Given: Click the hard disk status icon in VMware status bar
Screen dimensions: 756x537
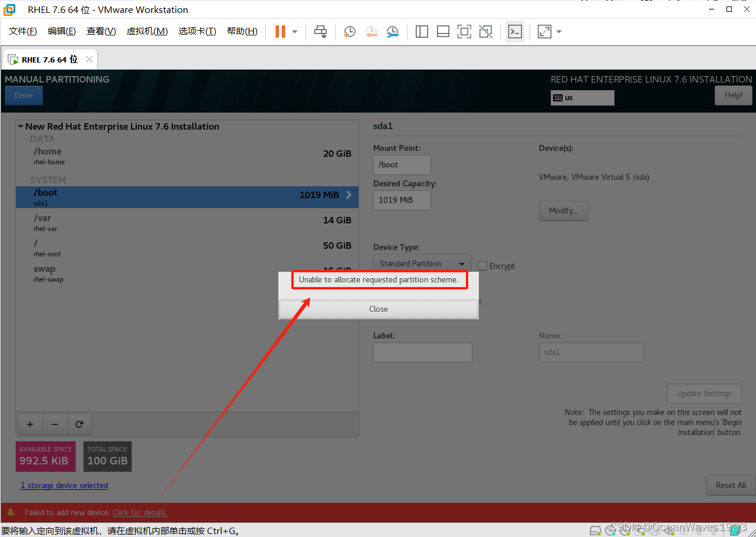Looking at the screenshot, I should pyautogui.click(x=596, y=531).
